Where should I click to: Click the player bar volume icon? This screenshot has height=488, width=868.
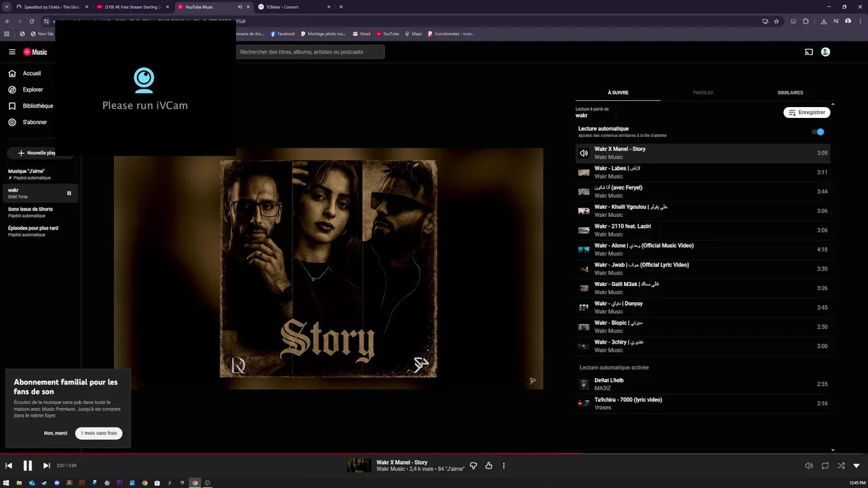[808, 466]
